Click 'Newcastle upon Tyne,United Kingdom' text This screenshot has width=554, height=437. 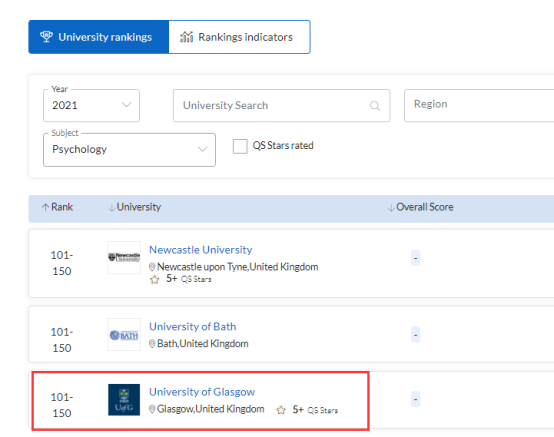click(x=238, y=267)
